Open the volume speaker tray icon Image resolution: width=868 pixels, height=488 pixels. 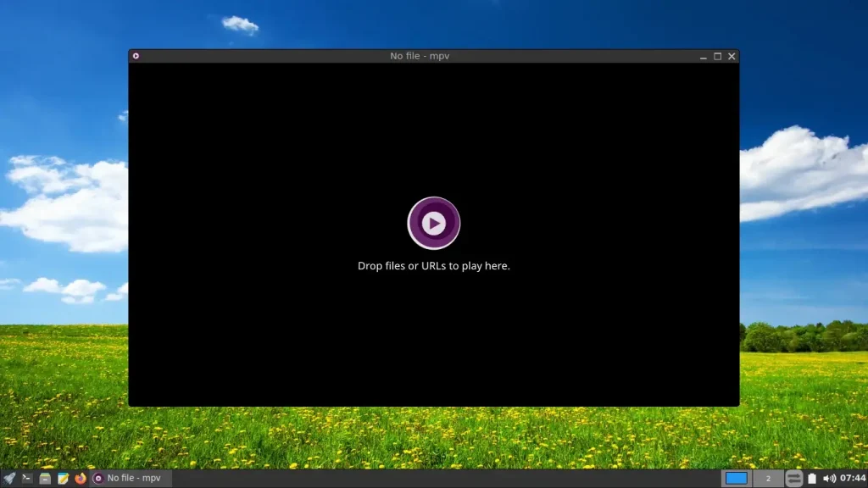tap(829, 478)
